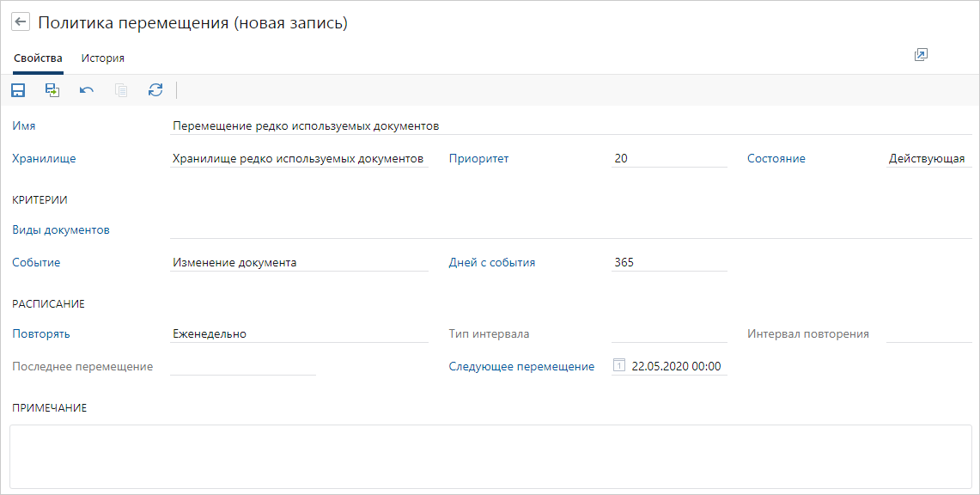Click inside the Примечание text area
980x495 pixels.
pyautogui.click(x=490, y=455)
